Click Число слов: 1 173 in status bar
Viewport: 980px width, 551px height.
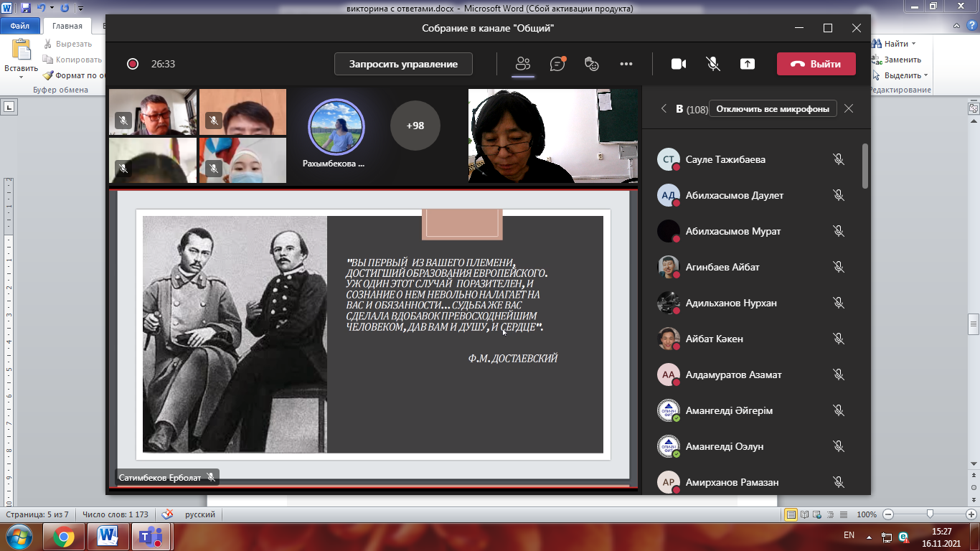(115, 514)
